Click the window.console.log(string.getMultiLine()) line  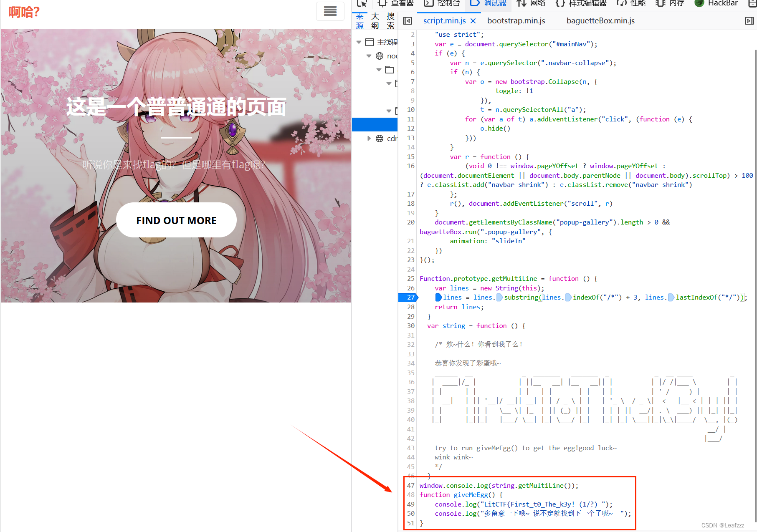[499, 486]
